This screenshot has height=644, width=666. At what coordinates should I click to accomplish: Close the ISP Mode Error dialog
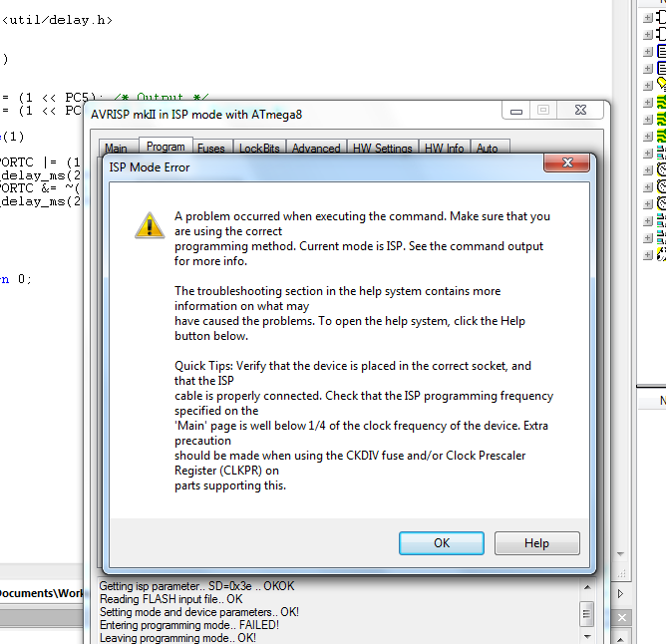click(567, 162)
